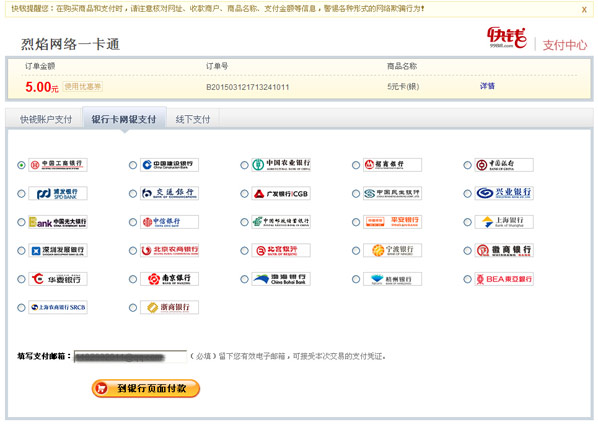Select the 中信银行 logo

tap(169, 222)
